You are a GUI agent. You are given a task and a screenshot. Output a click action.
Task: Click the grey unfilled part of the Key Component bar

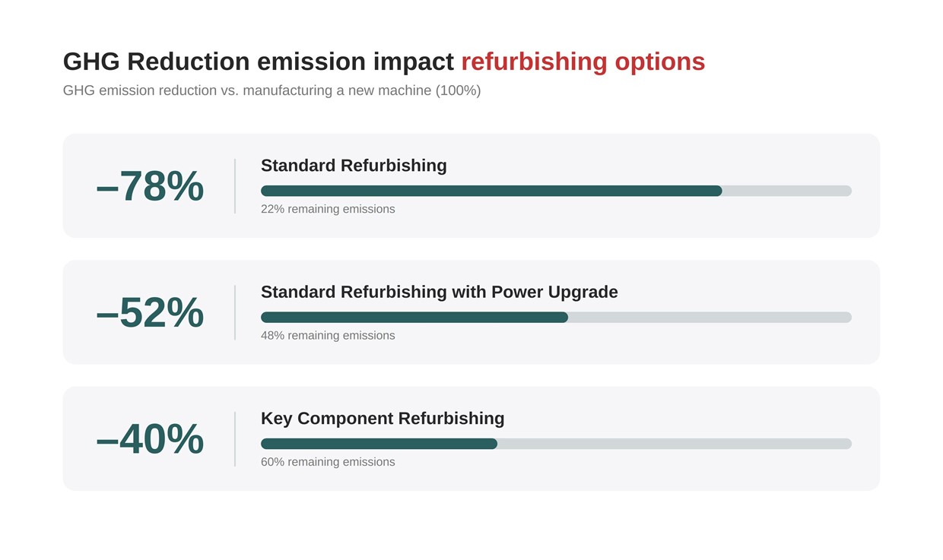[x=674, y=444]
